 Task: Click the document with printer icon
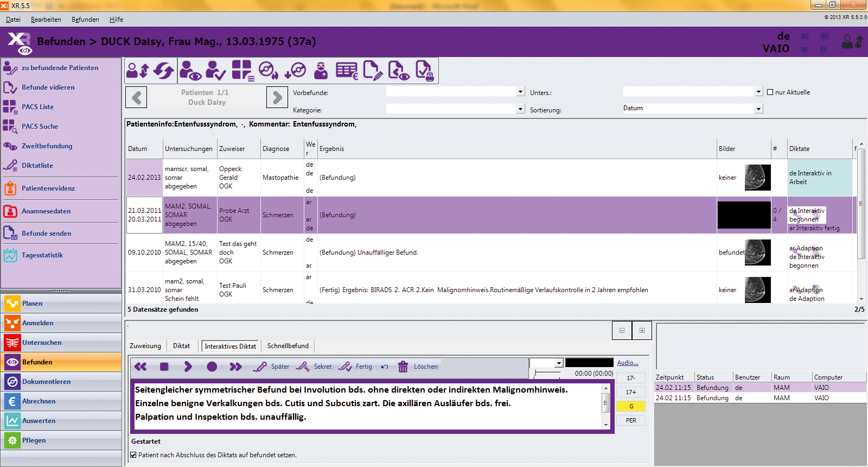(x=424, y=71)
